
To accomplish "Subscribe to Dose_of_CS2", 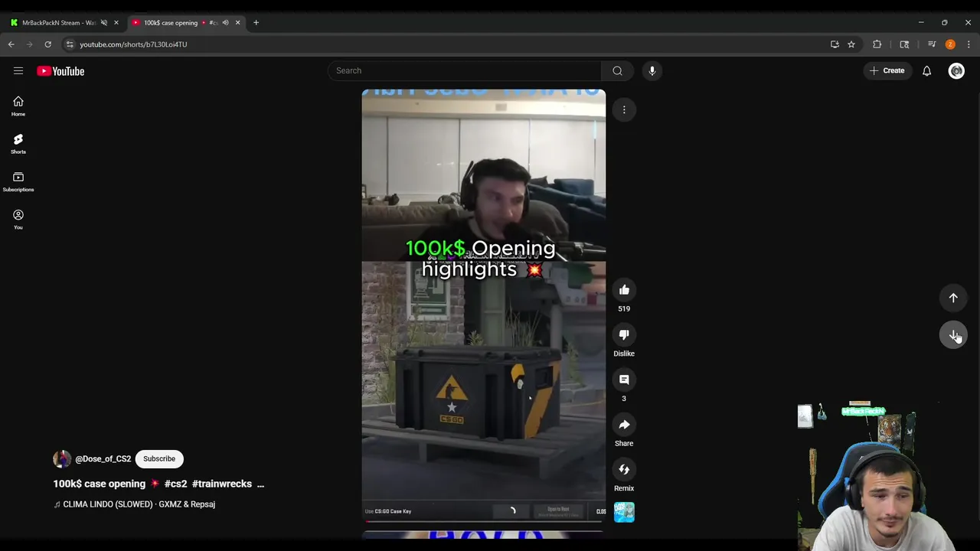I will click(x=159, y=458).
